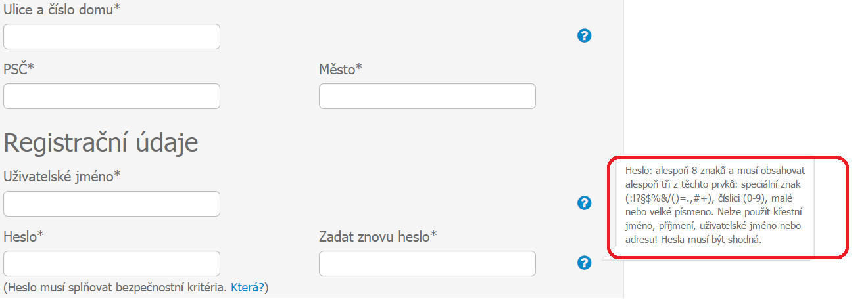Click the "Ulice a číslo domu" label
868x302 pixels.
pos(62,9)
